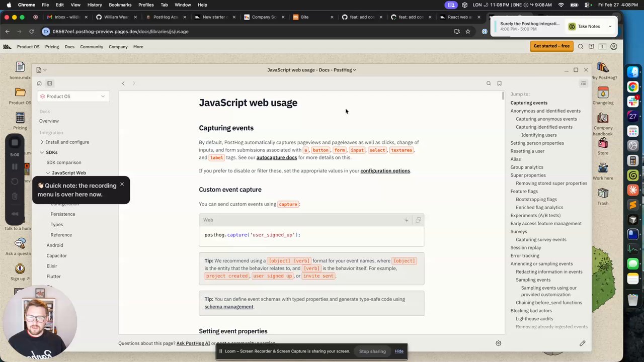Screen dimensions: 644x362
Task: Open the Pricing calculator desktop icon
Action: coord(20,121)
